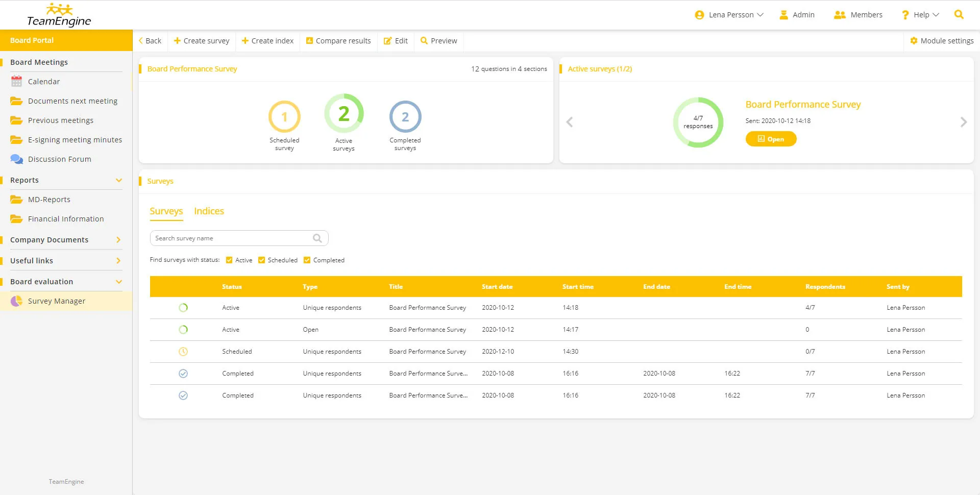980x495 pixels.
Task: Select the Board Portal header
Action: tap(66, 40)
